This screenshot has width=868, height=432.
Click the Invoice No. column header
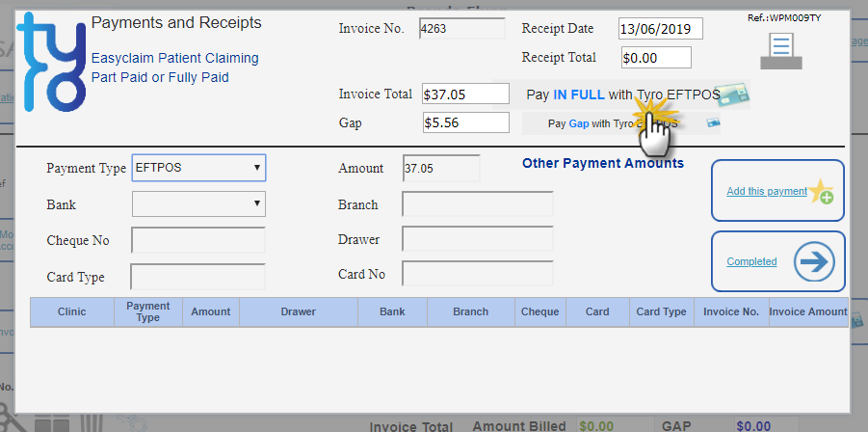[x=730, y=311]
